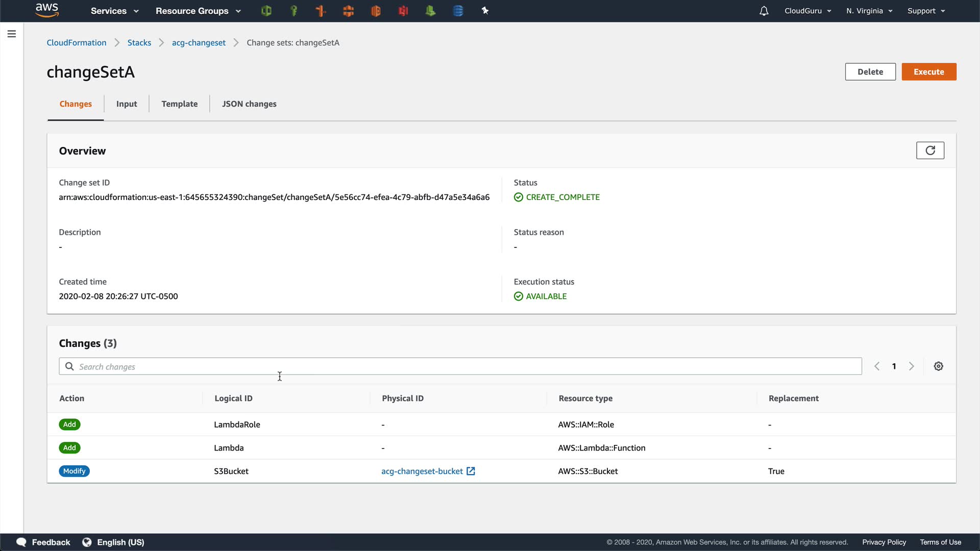Open the CloudGuru account menu
Viewport: 980px width, 551px height.
(807, 11)
